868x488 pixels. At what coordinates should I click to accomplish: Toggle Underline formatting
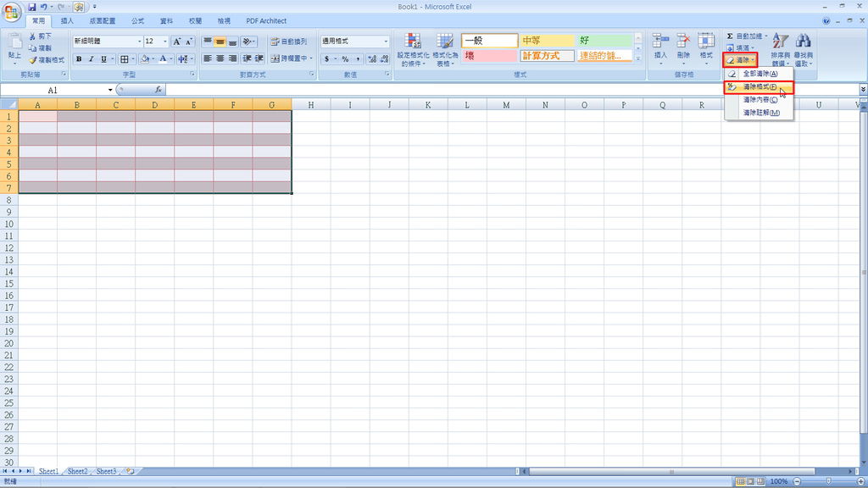[x=103, y=59]
